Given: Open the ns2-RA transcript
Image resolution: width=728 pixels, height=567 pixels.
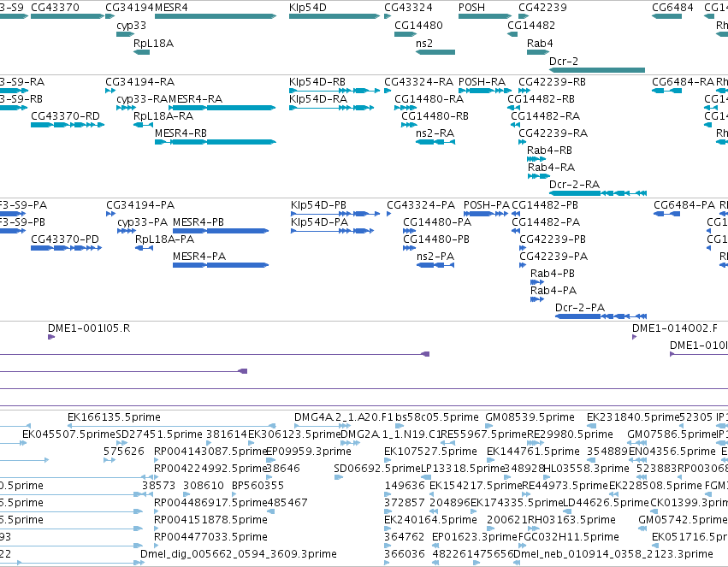Looking at the screenshot, I should [435, 141].
